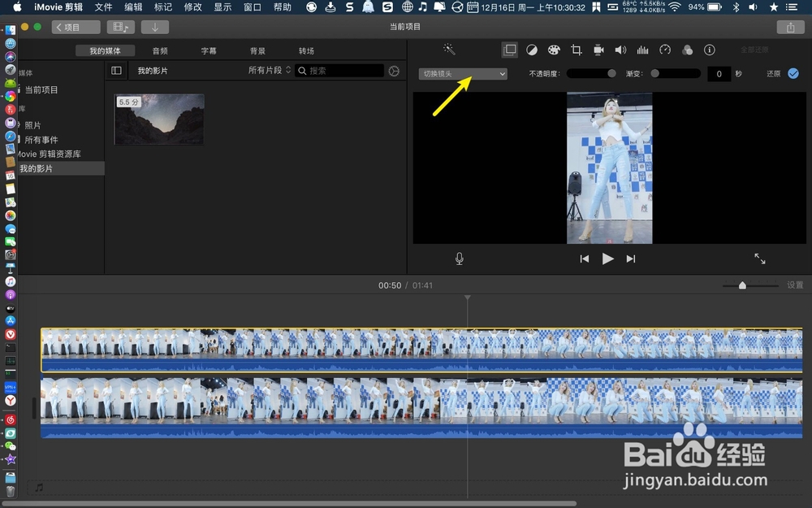Adjust the timeline zoom slider
The image size is (812, 508).
tap(750, 285)
